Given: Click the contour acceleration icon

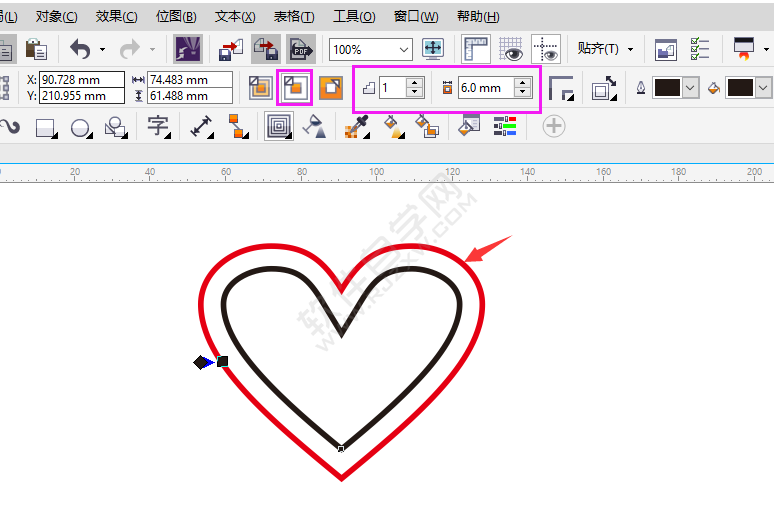Looking at the screenshot, I should click(x=604, y=88).
